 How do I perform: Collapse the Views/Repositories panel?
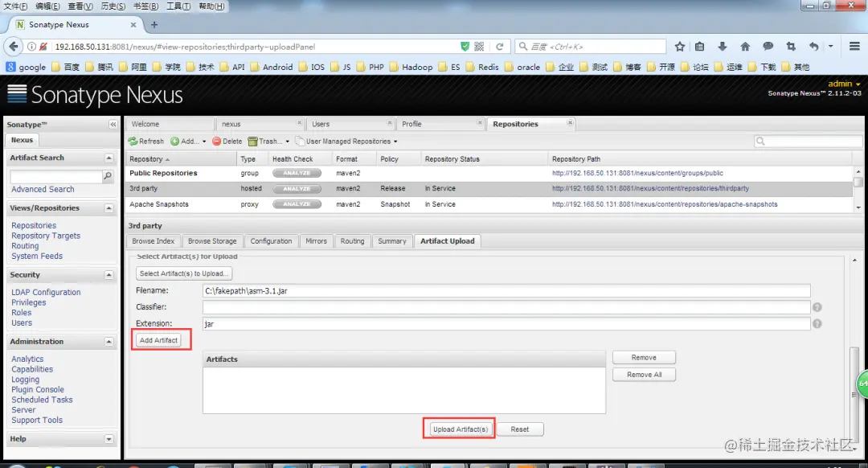coord(108,208)
